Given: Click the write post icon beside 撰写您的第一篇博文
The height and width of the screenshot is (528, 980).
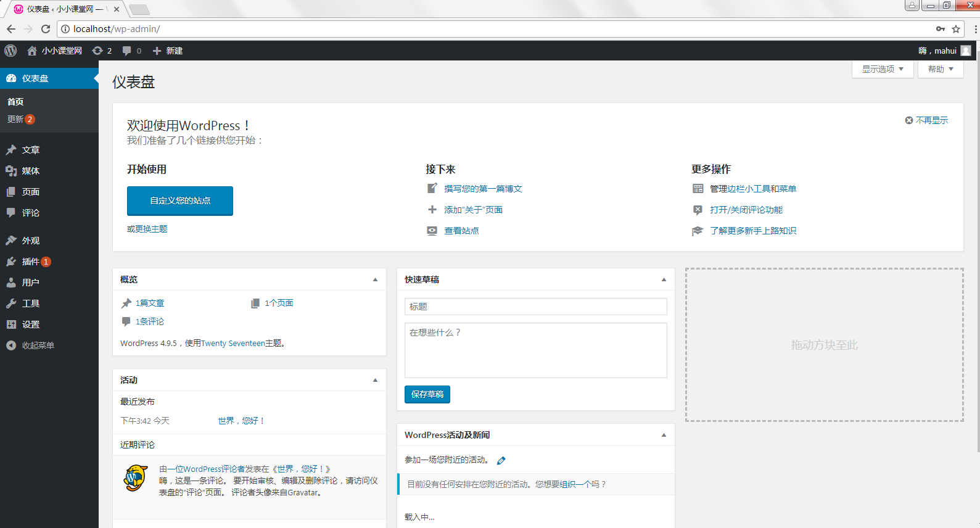Looking at the screenshot, I should coord(432,189).
